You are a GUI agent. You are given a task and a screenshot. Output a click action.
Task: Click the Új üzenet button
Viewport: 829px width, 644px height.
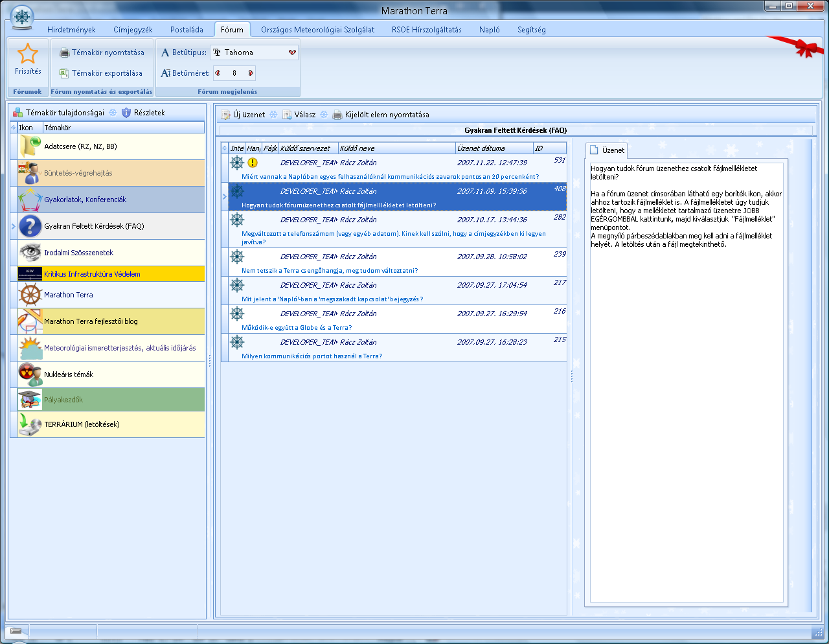pos(243,115)
